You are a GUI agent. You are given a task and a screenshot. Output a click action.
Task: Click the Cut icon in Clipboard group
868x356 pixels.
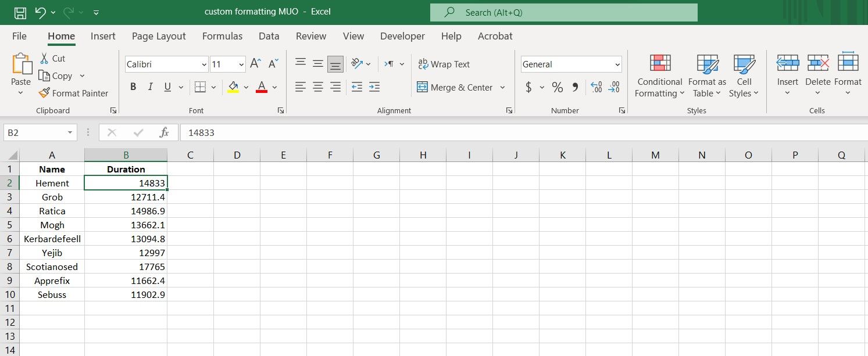pyautogui.click(x=52, y=58)
